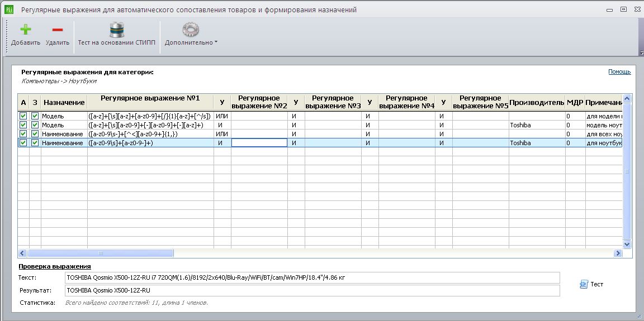Toggle column A checkbox for ([a-z0-9\s-]+ Наименование row
Viewport: 644px width, 321px height.
click(x=23, y=134)
